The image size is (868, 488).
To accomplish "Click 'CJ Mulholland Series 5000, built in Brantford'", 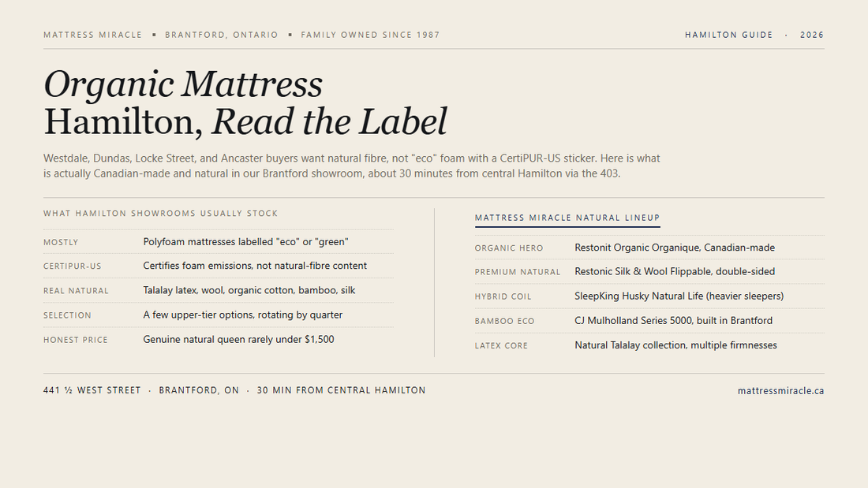I will [x=674, y=320].
